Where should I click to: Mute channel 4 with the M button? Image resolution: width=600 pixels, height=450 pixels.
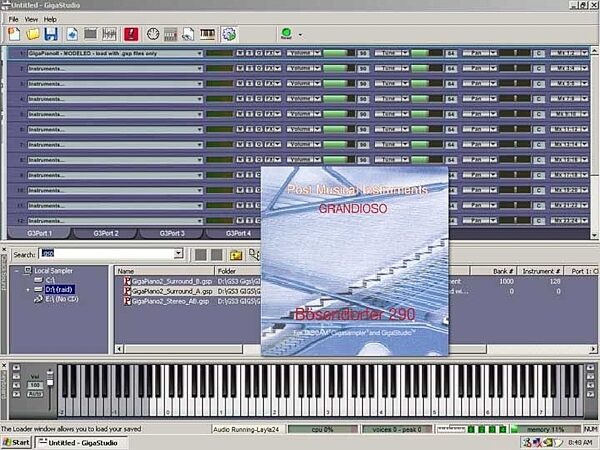click(x=240, y=99)
